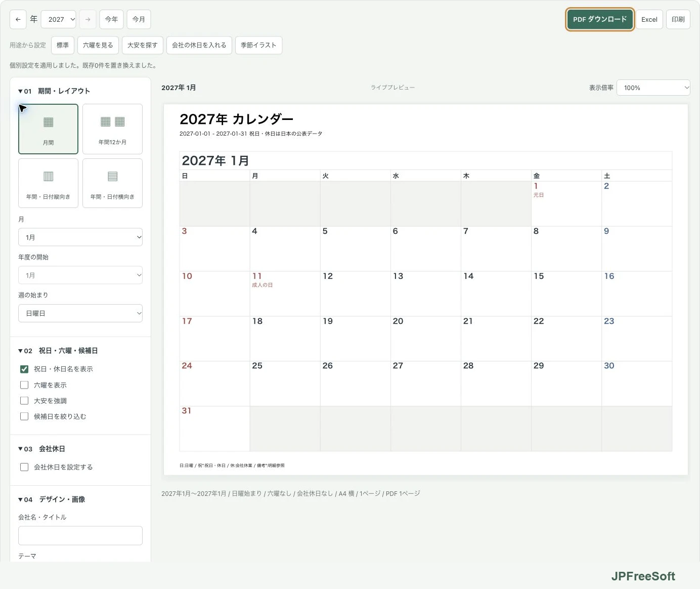Export with the Excel button
The image size is (700, 589).
point(649,19)
